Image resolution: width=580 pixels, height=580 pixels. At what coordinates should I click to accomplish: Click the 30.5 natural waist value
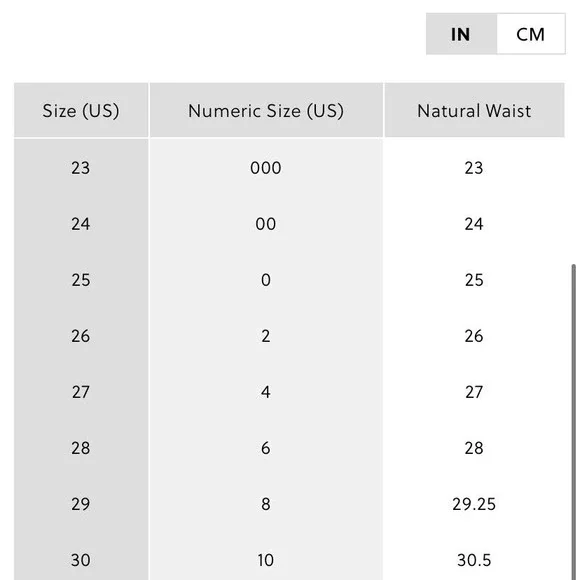[474, 560]
